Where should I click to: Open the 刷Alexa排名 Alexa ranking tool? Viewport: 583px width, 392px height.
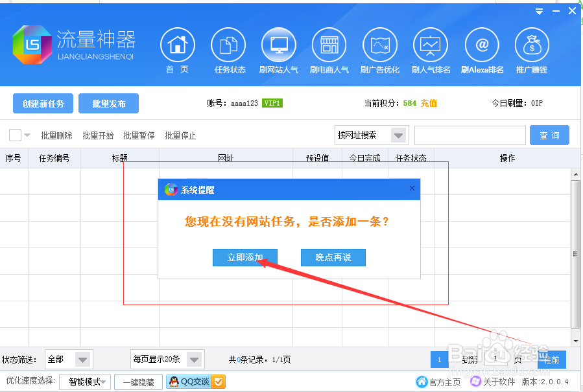(481, 45)
